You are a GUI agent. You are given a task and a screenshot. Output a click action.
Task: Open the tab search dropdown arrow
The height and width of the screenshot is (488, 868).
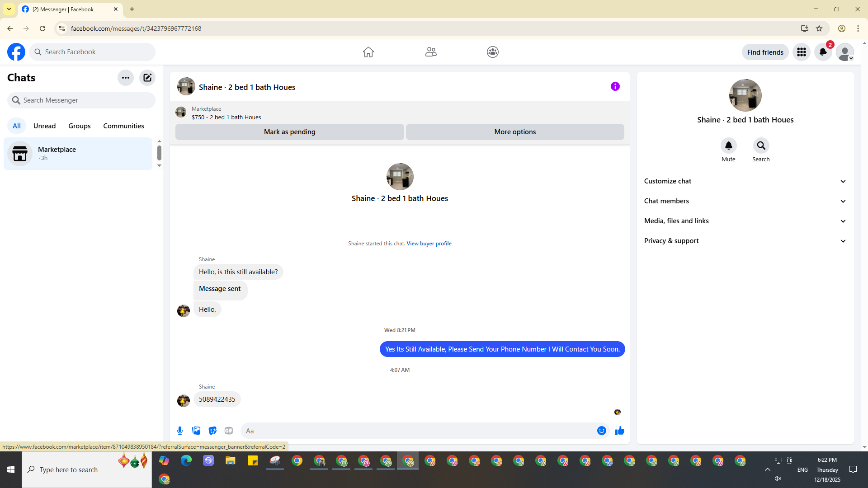click(9, 9)
